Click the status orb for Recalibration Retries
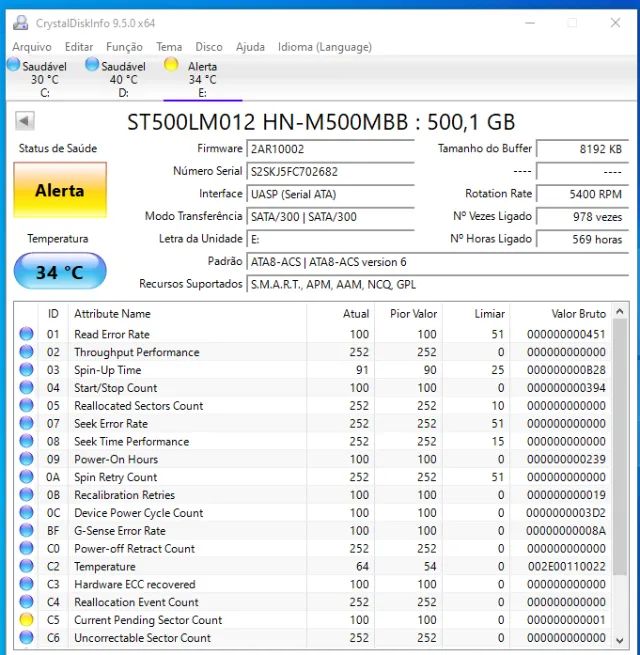 26,495
